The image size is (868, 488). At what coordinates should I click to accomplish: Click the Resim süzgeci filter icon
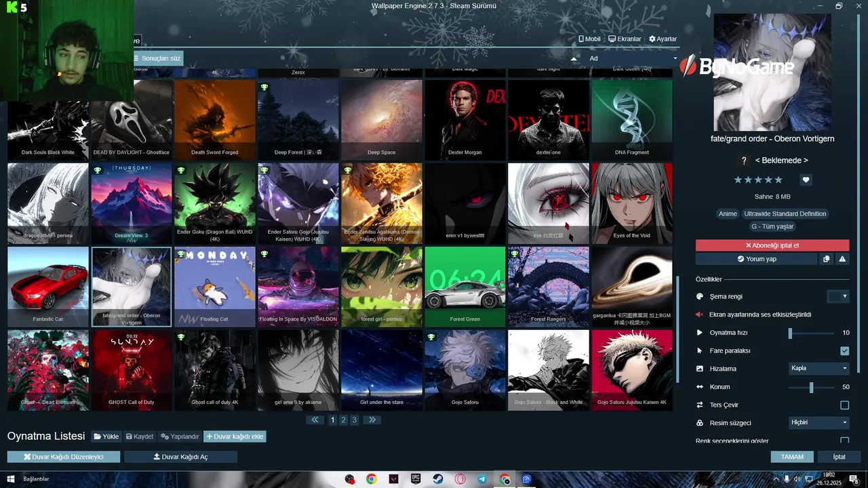[x=700, y=423]
